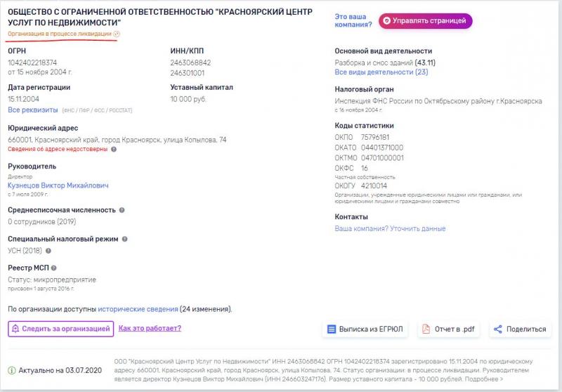This screenshot has height=392, width=562.
Task: Open Все виды деятельности (23) link
Action: click(x=381, y=72)
